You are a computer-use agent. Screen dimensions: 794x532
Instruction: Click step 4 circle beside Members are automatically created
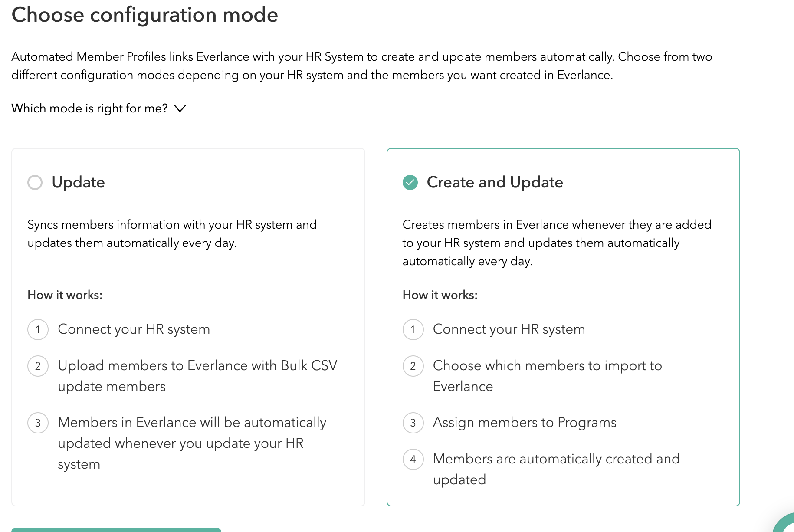click(x=413, y=459)
